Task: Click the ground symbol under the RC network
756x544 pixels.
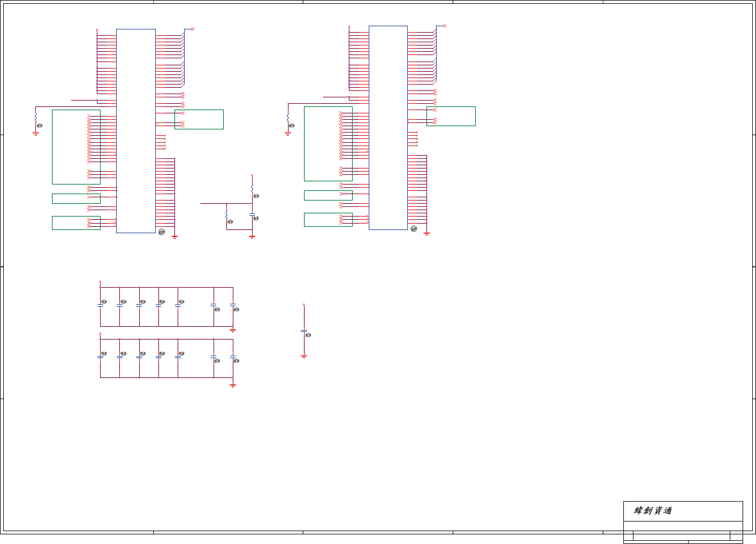Action: point(252,237)
